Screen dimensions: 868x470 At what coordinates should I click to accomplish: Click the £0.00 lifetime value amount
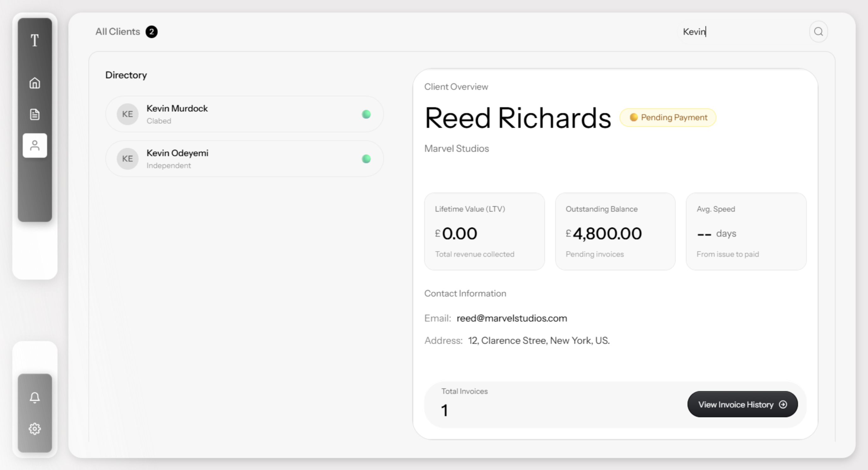coord(456,233)
